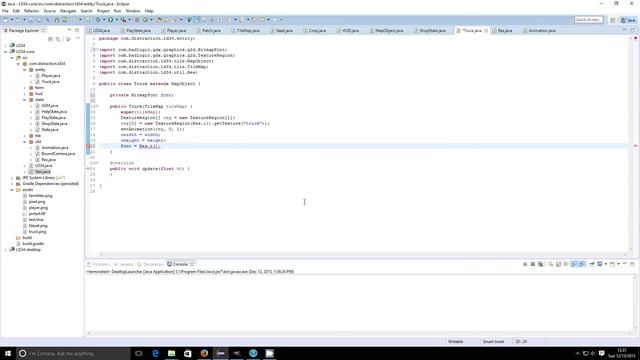Viewport: 640px width, 360px height.
Task: Click the error marker on line 20 gutter
Action: click(88, 146)
